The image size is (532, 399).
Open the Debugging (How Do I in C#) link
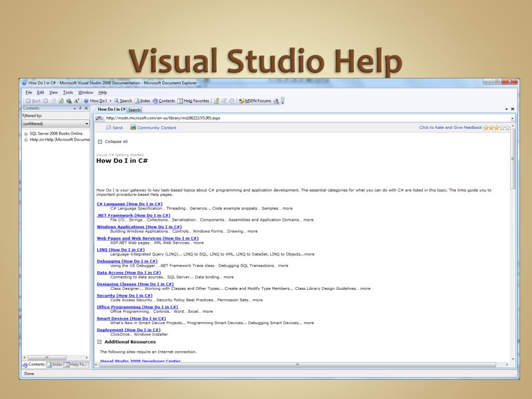coord(127,261)
